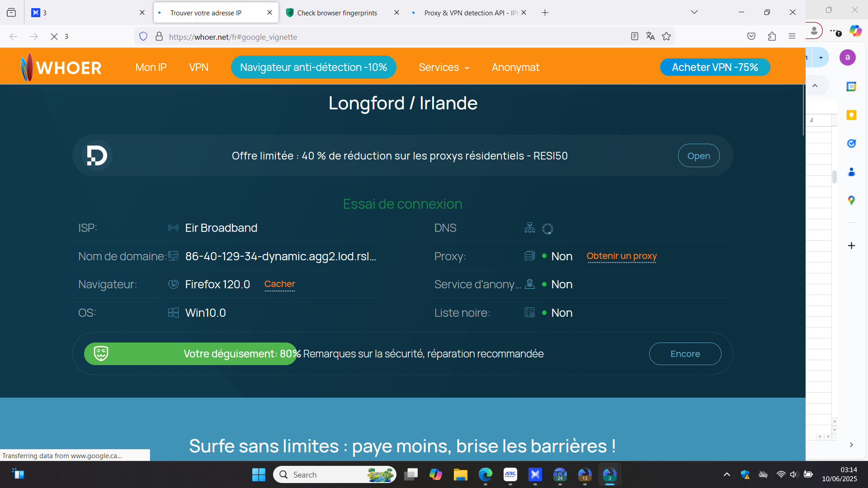Open the Firefox extensions puzzle icon

[x=772, y=37]
